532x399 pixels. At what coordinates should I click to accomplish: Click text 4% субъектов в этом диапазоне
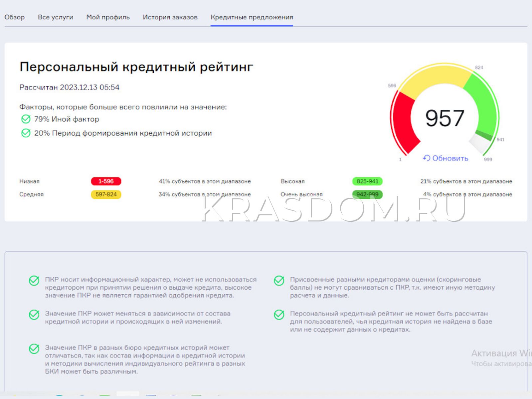click(x=467, y=194)
